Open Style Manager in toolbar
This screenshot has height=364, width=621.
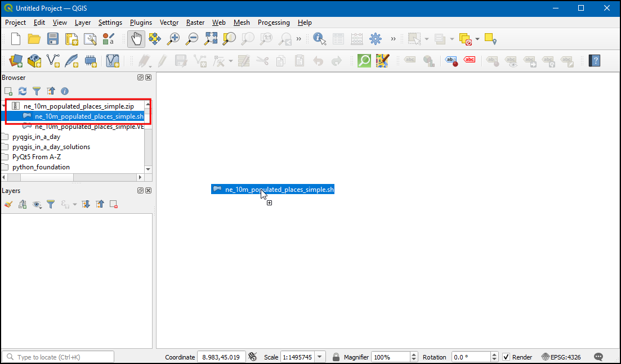pos(109,39)
